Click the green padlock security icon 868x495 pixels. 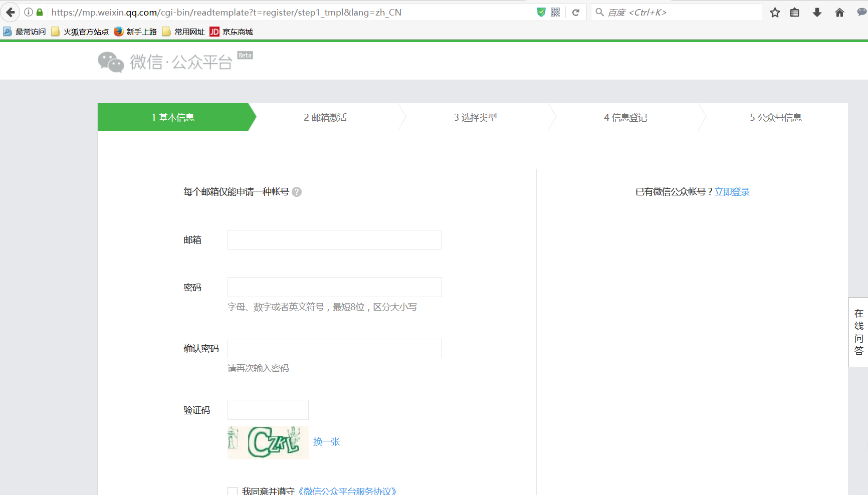pos(40,12)
